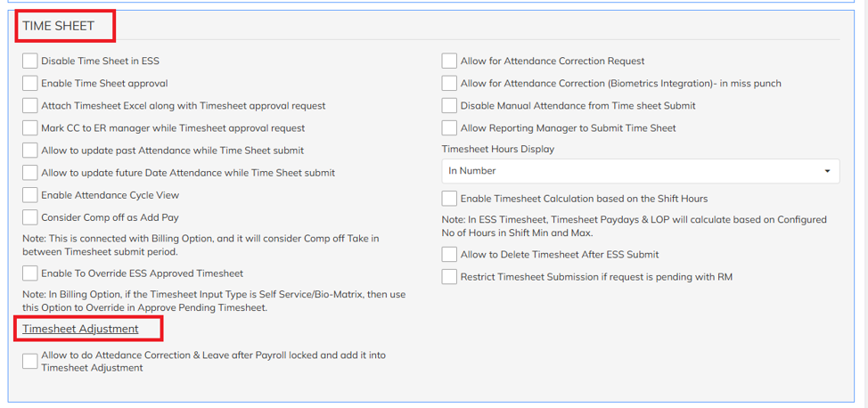Toggle Attendance Correction after Payroll locked checkbox
Viewport: 868px width, 408px height.
pos(30,361)
